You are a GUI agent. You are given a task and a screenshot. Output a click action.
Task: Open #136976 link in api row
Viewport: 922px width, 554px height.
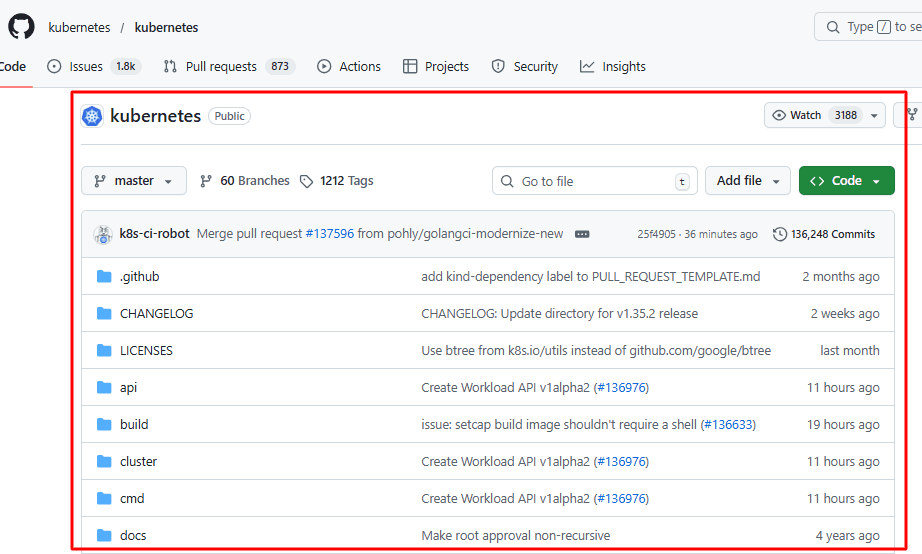[x=622, y=388]
